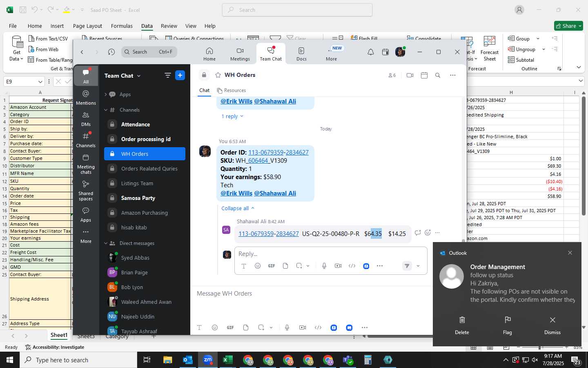Open Excel Name Box dropdown
588x368 pixels.
[x=40, y=81]
